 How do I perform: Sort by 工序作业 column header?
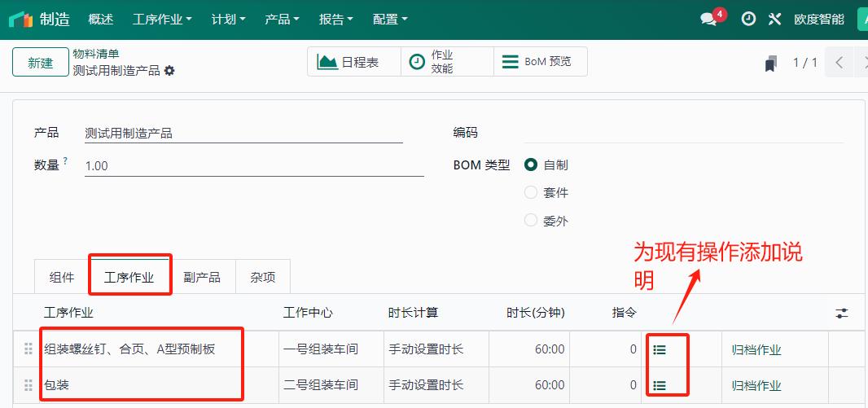tap(68, 313)
